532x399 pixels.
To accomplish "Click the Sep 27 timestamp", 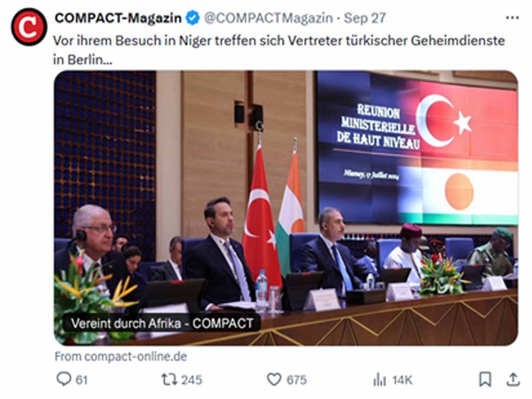I will click(x=365, y=18).
